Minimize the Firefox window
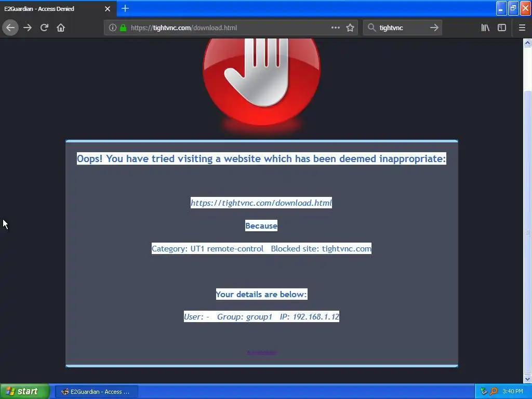 click(501, 8)
